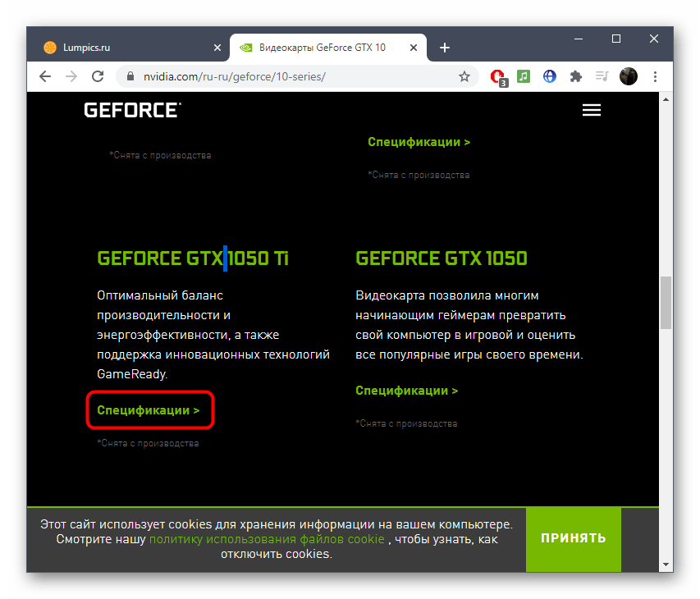Image resolution: width=700 pixels, height=599 pixels.
Task: Accept cookies with ПРИНЯТЬ button
Action: coord(574,539)
